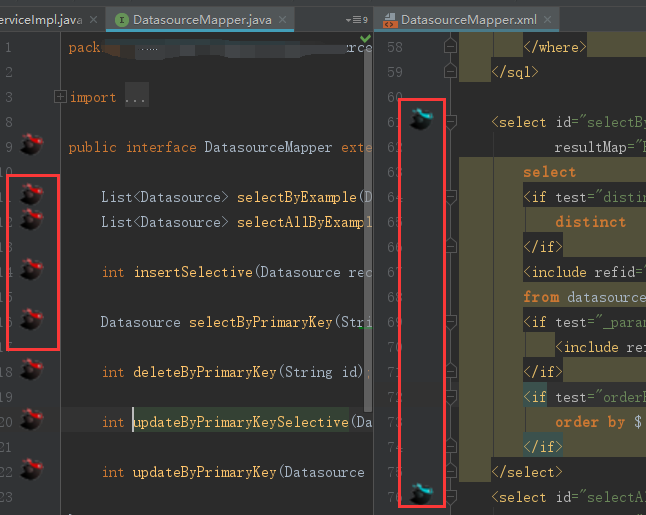The image size is (646, 515).
Task: Click gutter bird icon for deleteByPrimaryKey
Action: pos(32,369)
